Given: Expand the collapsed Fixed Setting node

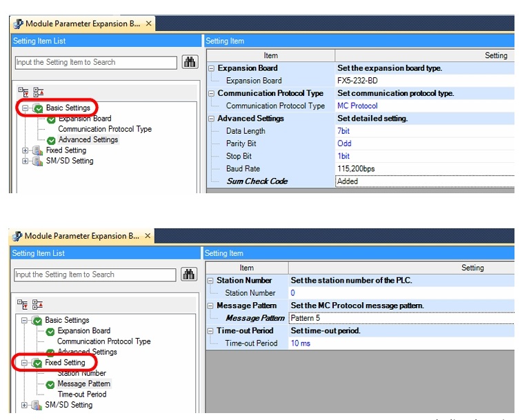Looking at the screenshot, I should 26,150.
